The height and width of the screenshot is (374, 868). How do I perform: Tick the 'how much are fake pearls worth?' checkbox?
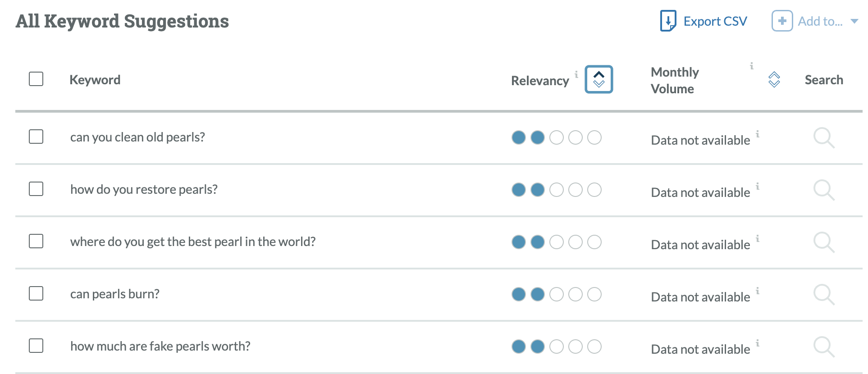[36, 346]
